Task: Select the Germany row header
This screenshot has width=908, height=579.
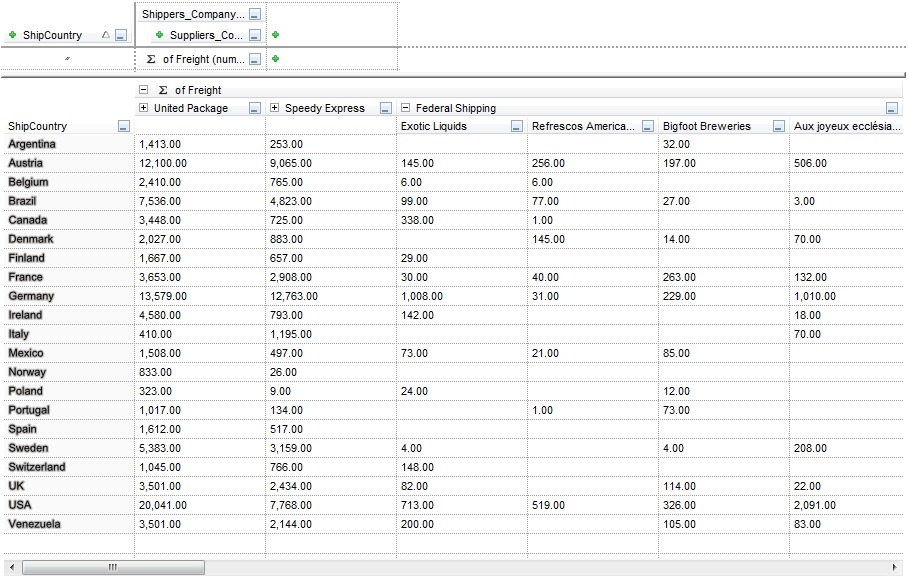Action: pos(32,296)
